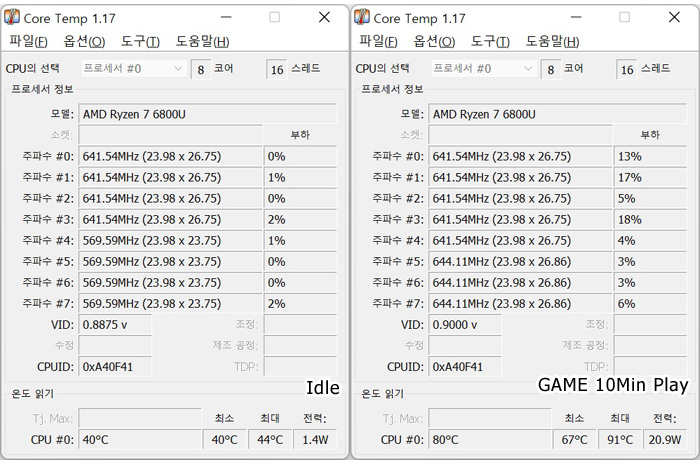Open 도움말(H) menu in left window
This screenshot has height=464, width=700.
202,41
